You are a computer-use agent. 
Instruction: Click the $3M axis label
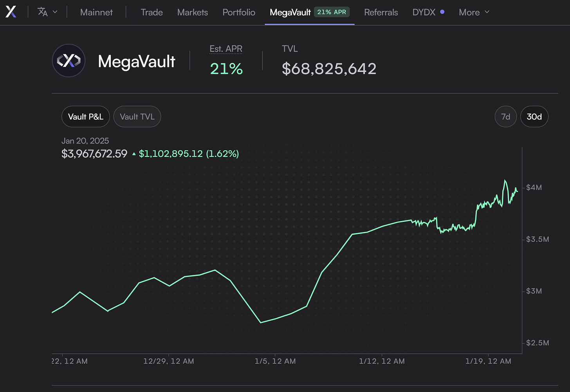click(534, 291)
